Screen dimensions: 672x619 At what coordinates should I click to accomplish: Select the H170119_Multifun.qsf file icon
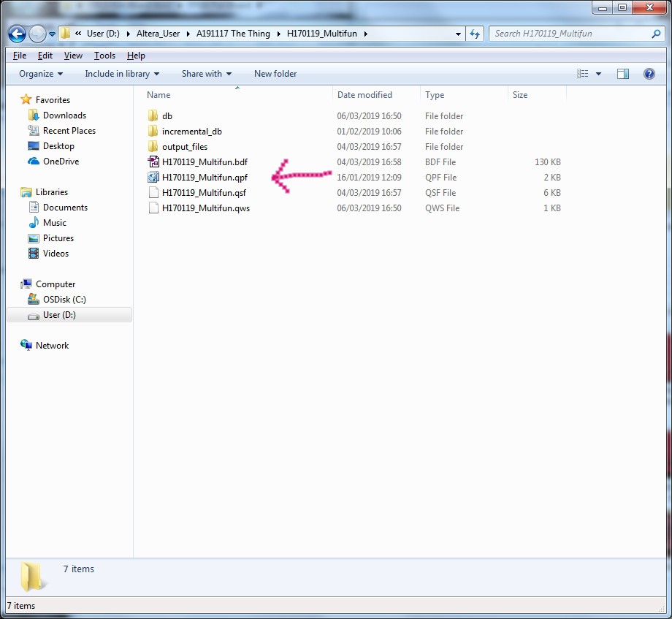click(x=153, y=192)
